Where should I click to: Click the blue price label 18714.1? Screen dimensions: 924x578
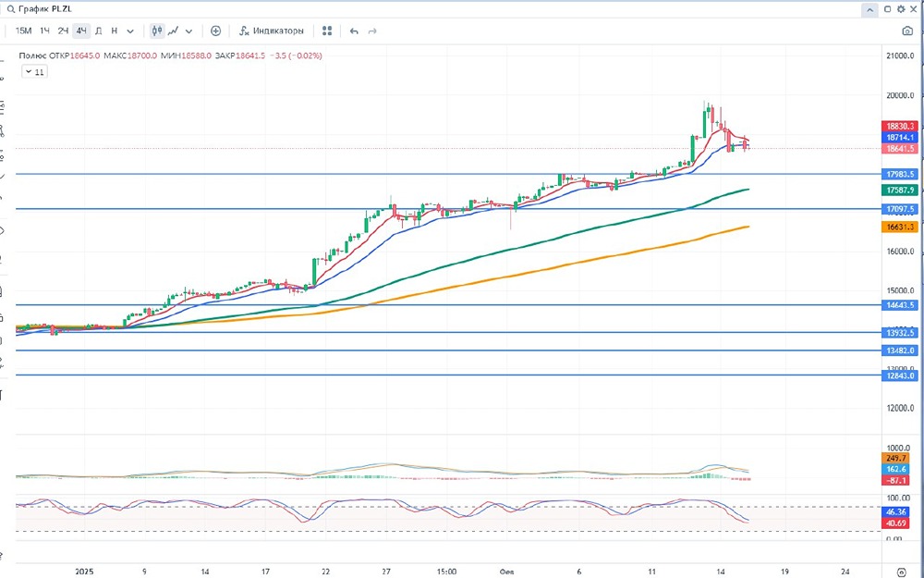pyautogui.click(x=900, y=137)
